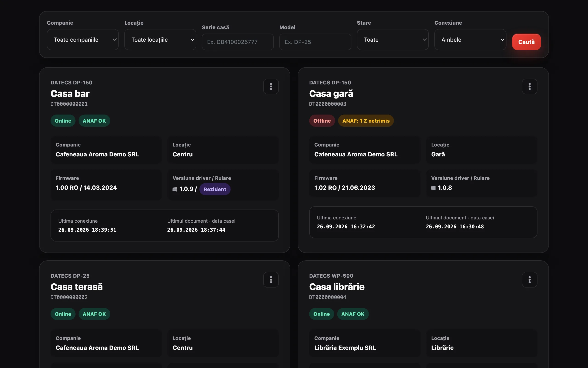Click Cafeneaua Aroma Demo SRL on Casa terasă
Screen dimensions: 588x368
(97, 348)
